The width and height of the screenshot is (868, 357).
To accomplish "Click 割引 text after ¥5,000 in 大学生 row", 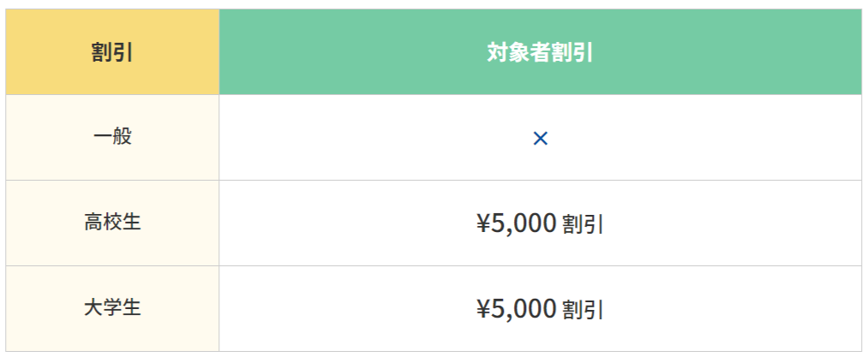I will [583, 309].
